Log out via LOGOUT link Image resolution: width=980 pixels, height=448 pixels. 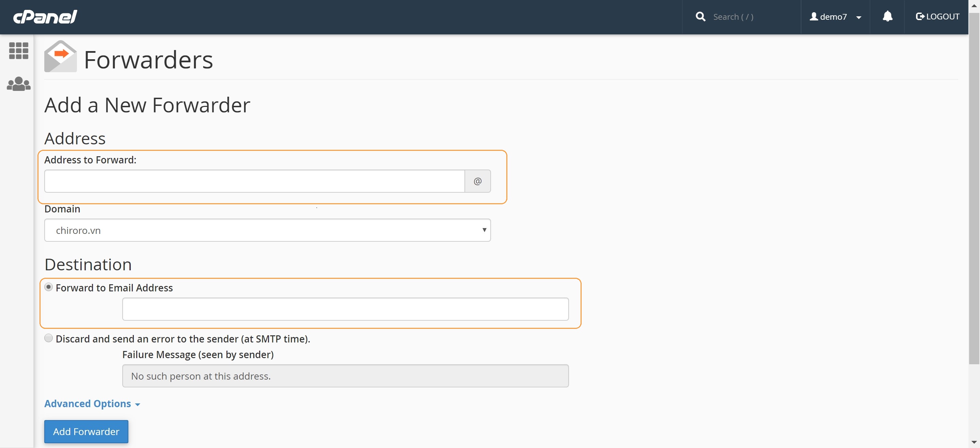coord(937,16)
